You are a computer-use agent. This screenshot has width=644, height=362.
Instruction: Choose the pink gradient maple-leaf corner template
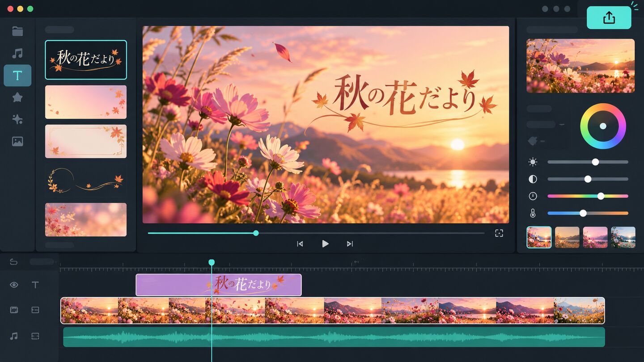tap(86, 102)
